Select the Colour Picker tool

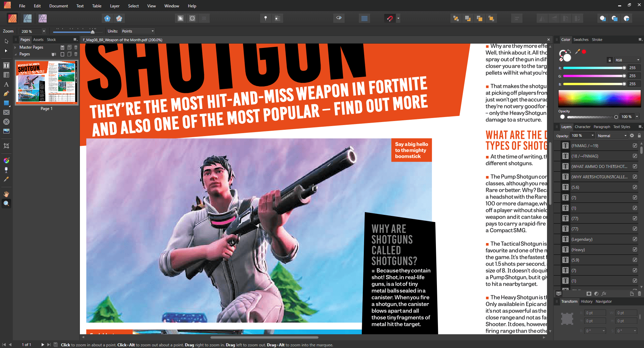pyautogui.click(x=6, y=179)
